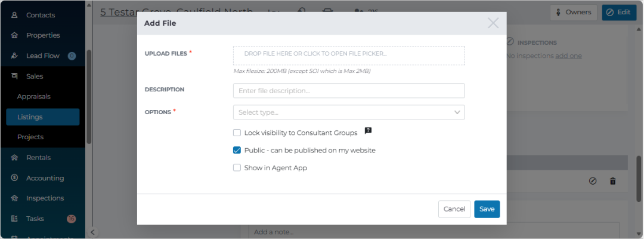Click the sidebar vertical scrollbar

point(89,97)
